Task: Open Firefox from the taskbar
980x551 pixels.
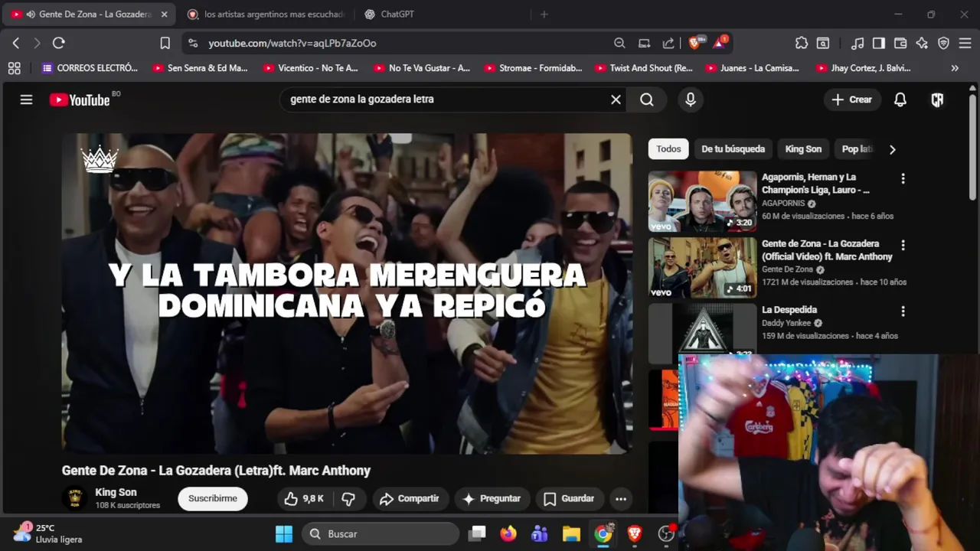Action: tap(508, 534)
